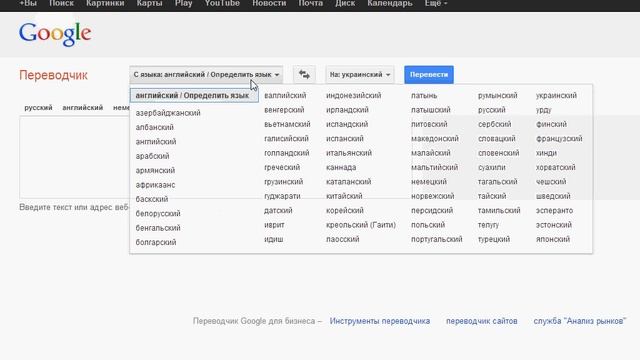640x360 pixels.
Task: Click "+Вы" in the top bar
Action: [x=28, y=4]
